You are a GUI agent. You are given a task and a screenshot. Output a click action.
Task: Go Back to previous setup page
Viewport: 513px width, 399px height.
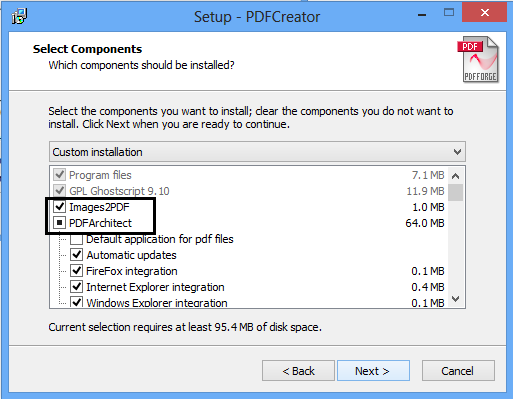298,371
